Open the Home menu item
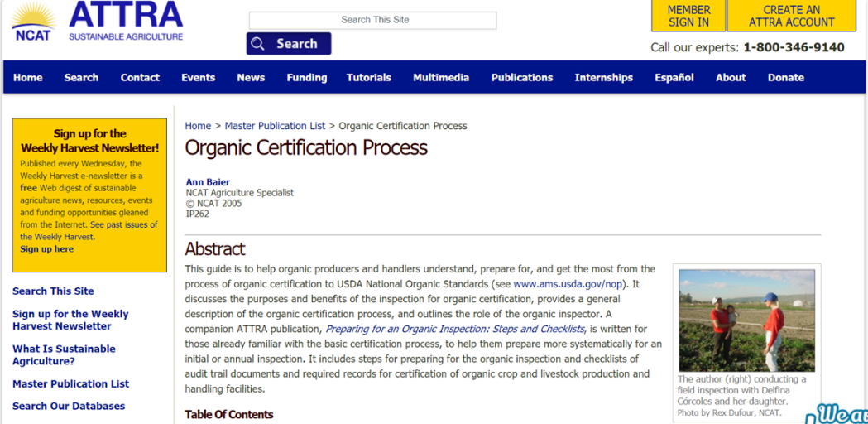This screenshot has height=424, width=868. click(x=27, y=78)
